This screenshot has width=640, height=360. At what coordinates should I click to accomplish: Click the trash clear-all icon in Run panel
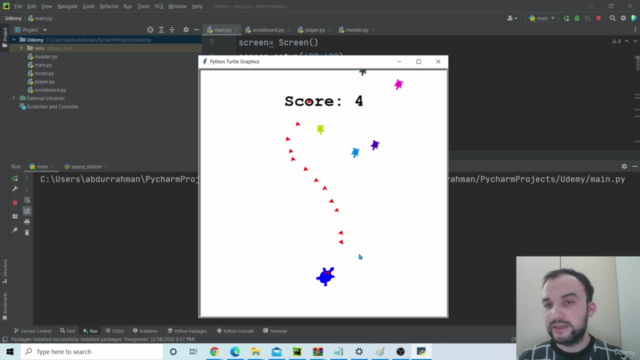point(27,233)
